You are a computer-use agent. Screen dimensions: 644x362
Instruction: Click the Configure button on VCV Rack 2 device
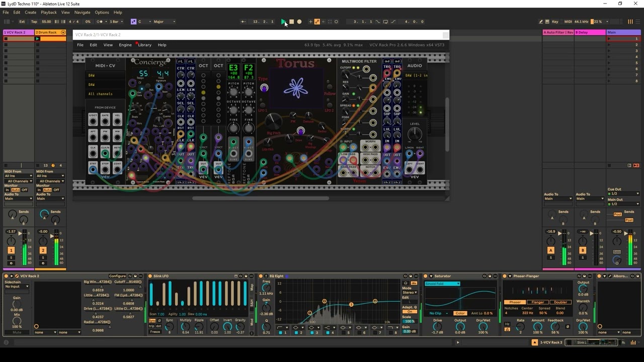[117, 276]
